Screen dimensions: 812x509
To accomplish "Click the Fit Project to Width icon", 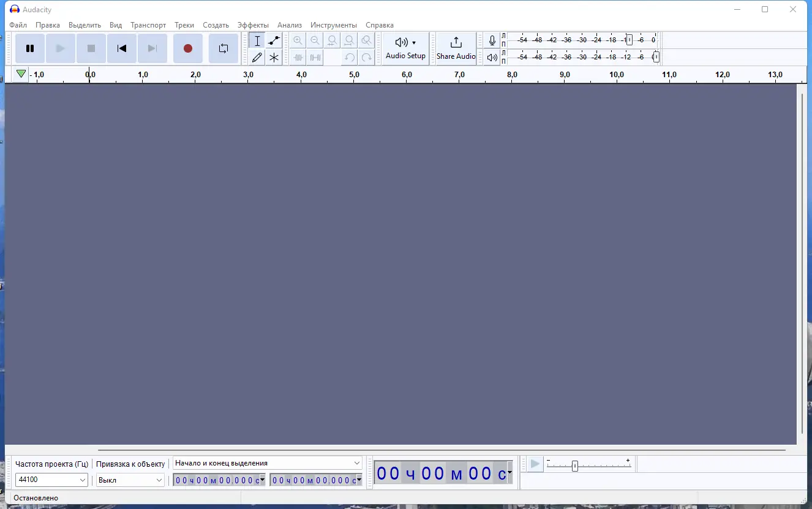I will [349, 40].
